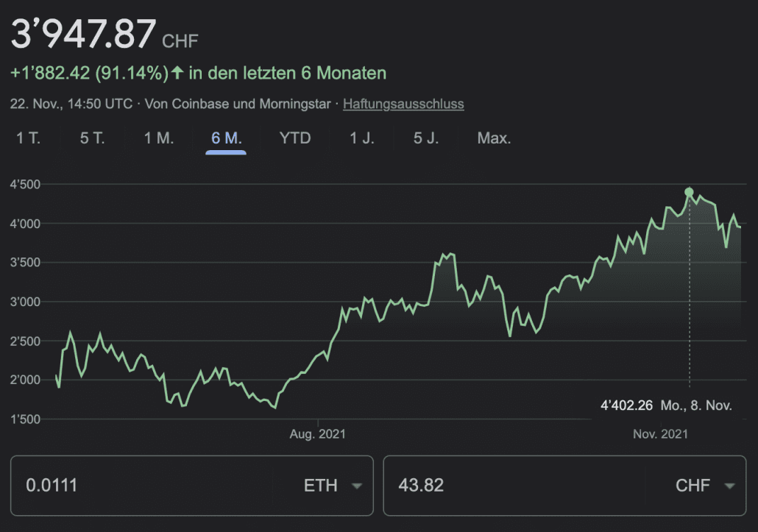Image resolution: width=758 pixels, height=532 pixels.
Task: Click the Nov. 2021 axis label
Action: tap(660, 434)
